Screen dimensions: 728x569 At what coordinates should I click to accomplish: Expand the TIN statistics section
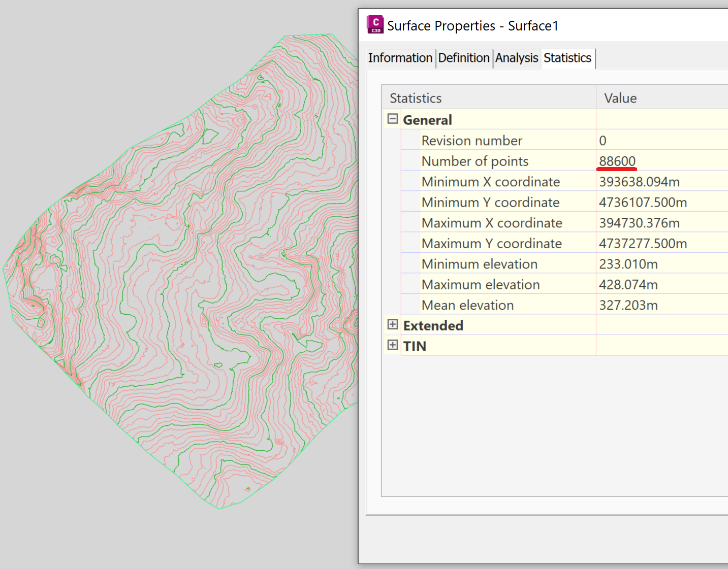[x=392, y=345]
